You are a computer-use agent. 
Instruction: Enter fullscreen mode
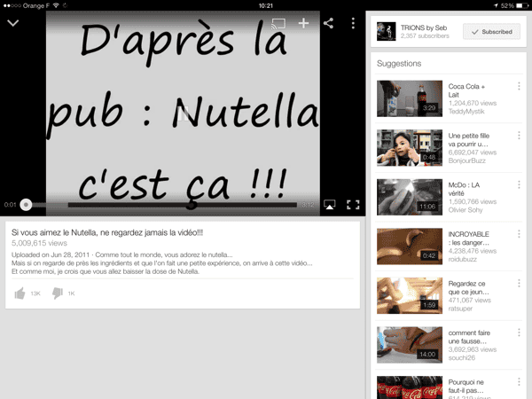(353, 205)
